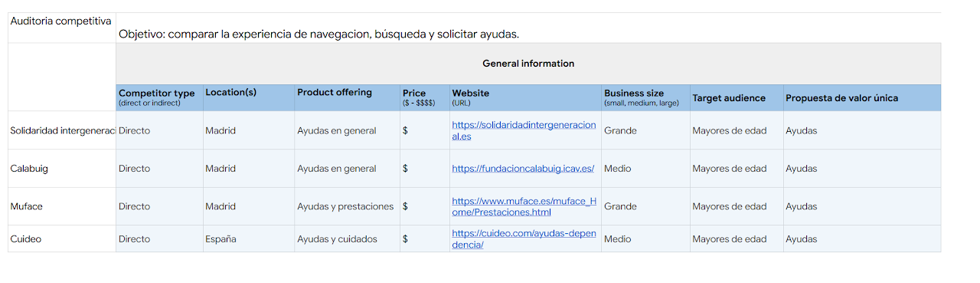Select 'Ayudas en general' in Solidaridad row
Viewport: 980px width, 283px height.
click(348, 130)
